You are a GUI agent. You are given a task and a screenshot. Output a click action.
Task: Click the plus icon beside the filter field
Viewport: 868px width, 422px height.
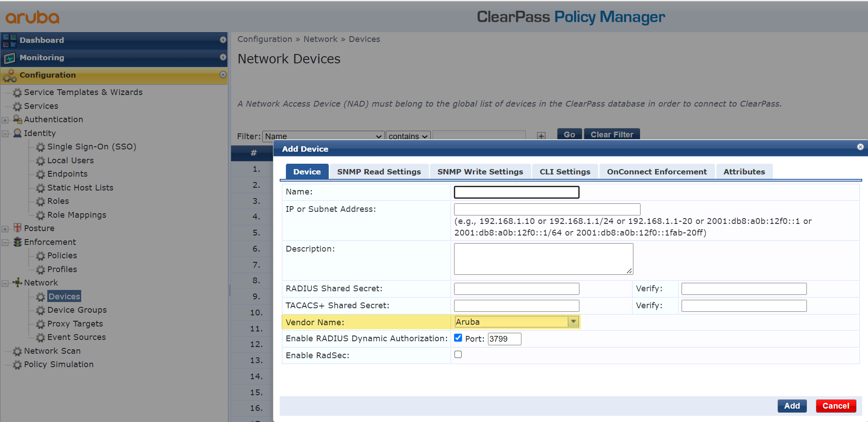click(541, 136)
